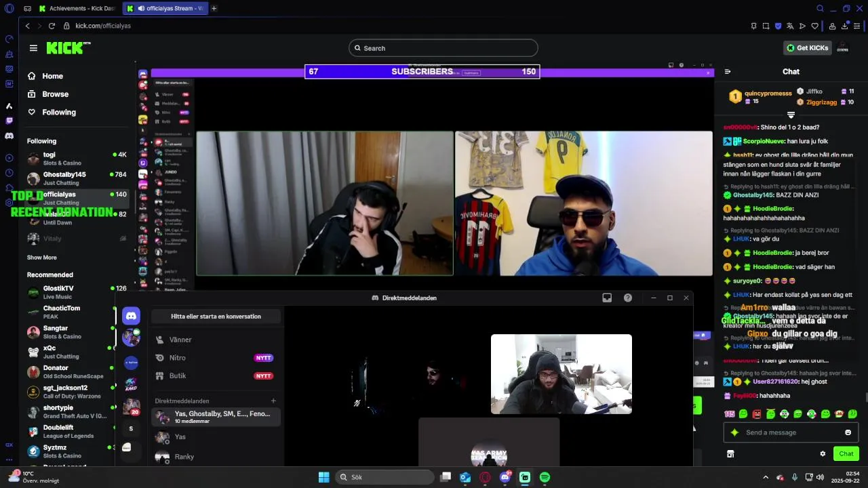The image size is (868, 488).
Task: Click the quincypromesss top gifter entry
Action: click(x=761, y=97)
